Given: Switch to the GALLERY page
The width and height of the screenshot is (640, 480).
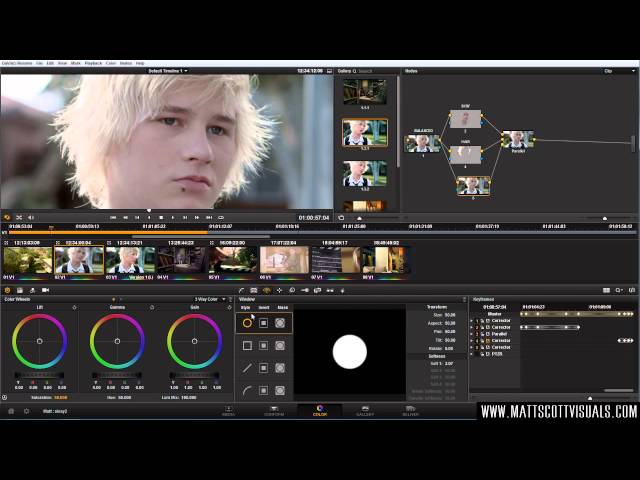Looking at the screenshot, I should click(x=365, y=411).
